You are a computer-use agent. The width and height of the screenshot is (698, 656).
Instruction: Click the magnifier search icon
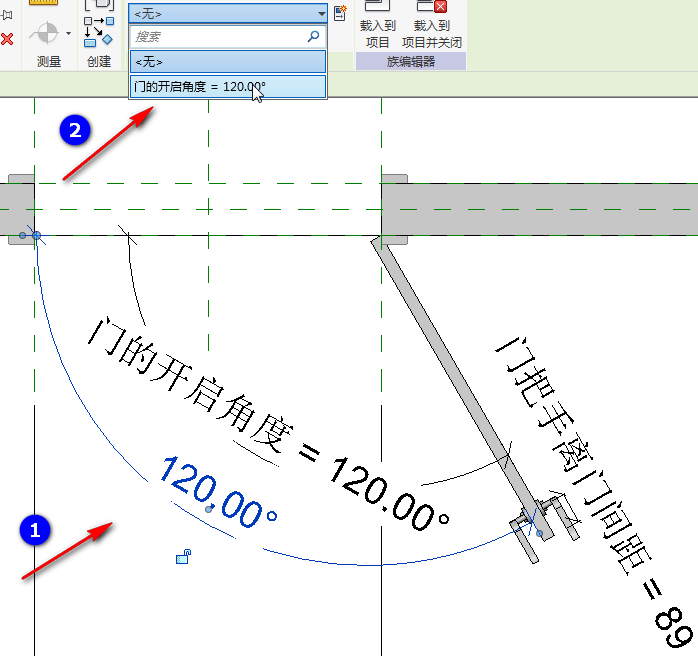tap(313, 36)
